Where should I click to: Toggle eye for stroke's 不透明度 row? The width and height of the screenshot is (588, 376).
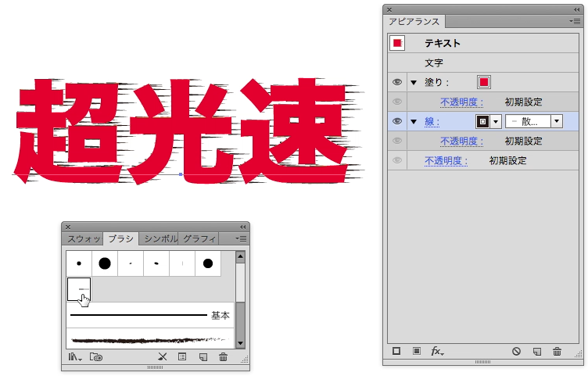(397, 141)
